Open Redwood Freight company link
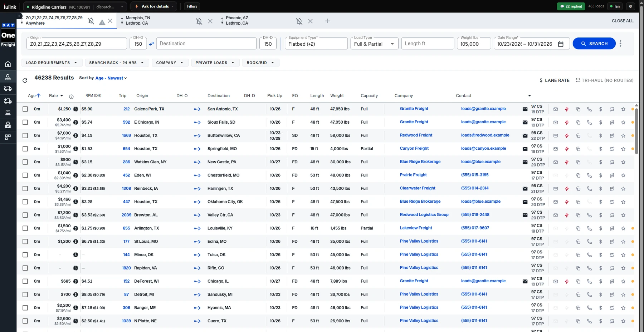Image resolution: width=644 pixels, height=332 pixels. point(416,135)
